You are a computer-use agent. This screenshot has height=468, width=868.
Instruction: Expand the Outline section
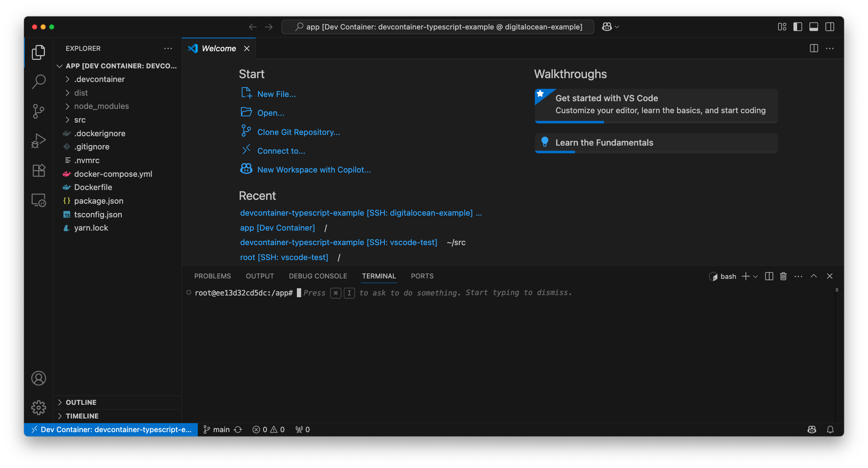(117, 402)
